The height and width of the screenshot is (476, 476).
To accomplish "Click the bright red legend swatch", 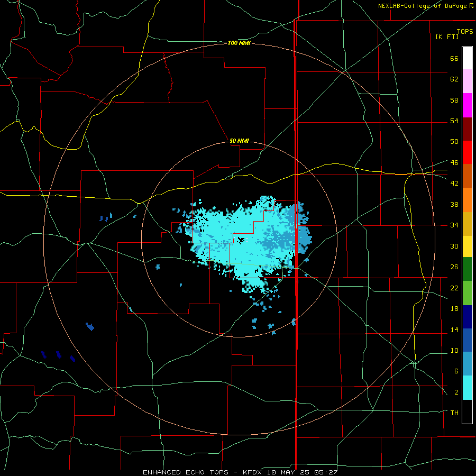I will 467,152.
